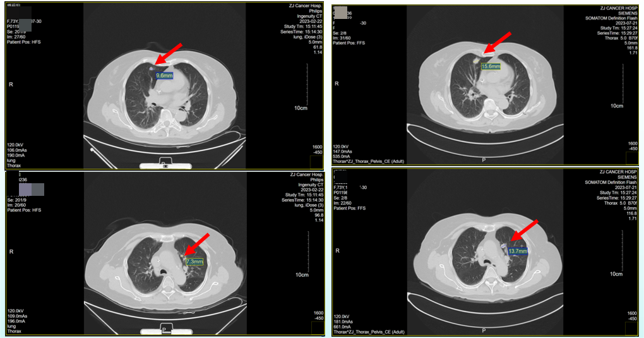Click the 9.6mm measurement label
The height and width of the screenshot is (338, 644).
[x=164, y=75]
